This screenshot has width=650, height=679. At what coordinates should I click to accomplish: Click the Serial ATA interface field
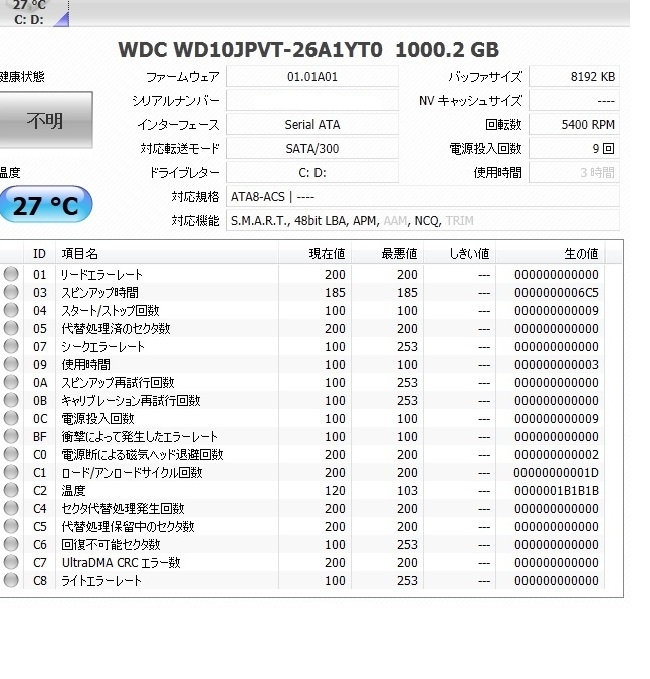tap(312, 125)
